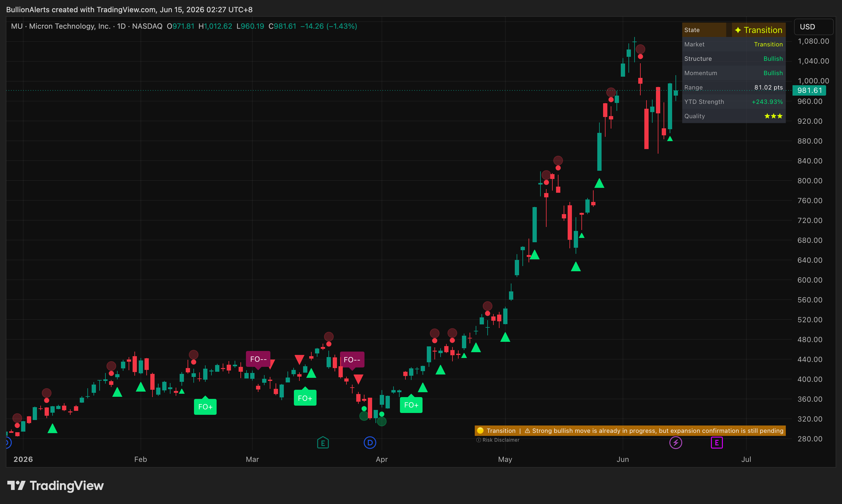The height and width of the screenshot is (504, 842).
Task: Click the green dot signal near April low
Action: [382, 414]
